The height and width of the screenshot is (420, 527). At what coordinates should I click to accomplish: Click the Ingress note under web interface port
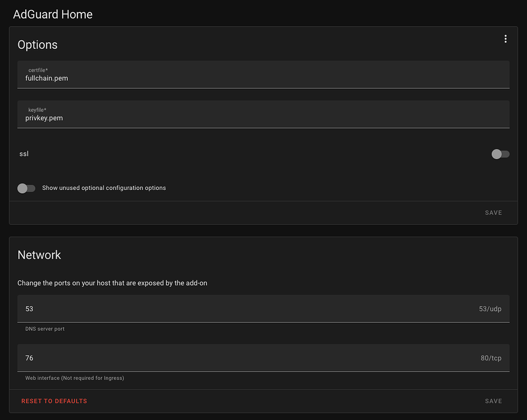(75, 378)
